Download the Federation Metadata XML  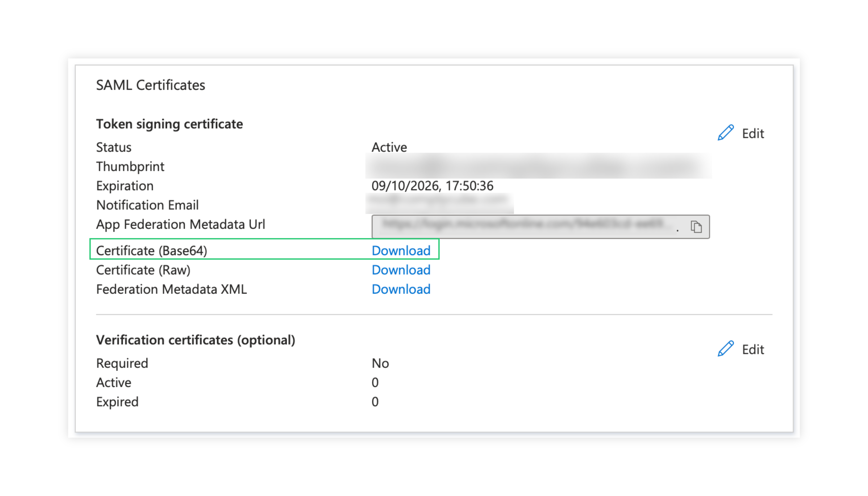click(x=401, y=289)
